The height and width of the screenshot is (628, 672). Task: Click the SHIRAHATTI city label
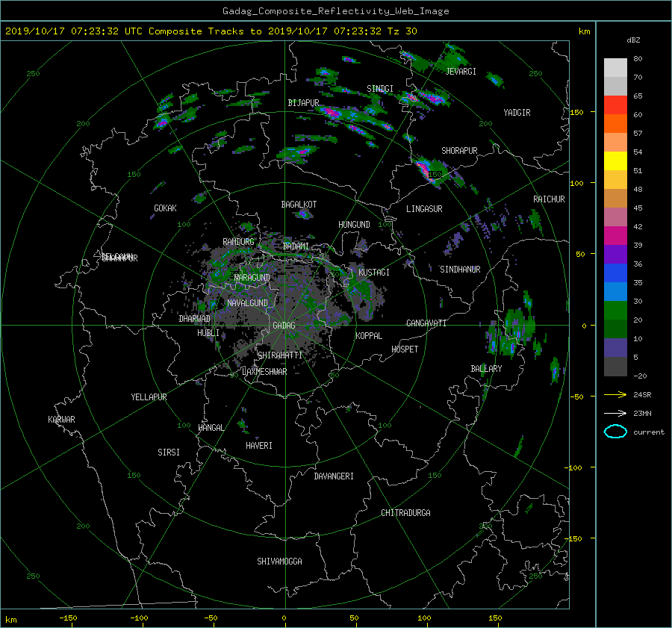[280, 355]
